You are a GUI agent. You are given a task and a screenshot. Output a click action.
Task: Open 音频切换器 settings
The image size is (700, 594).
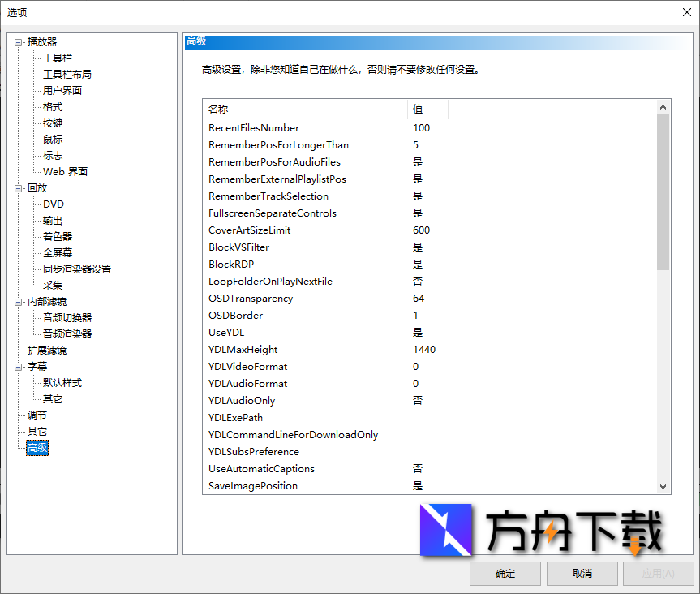pos(67,318)
